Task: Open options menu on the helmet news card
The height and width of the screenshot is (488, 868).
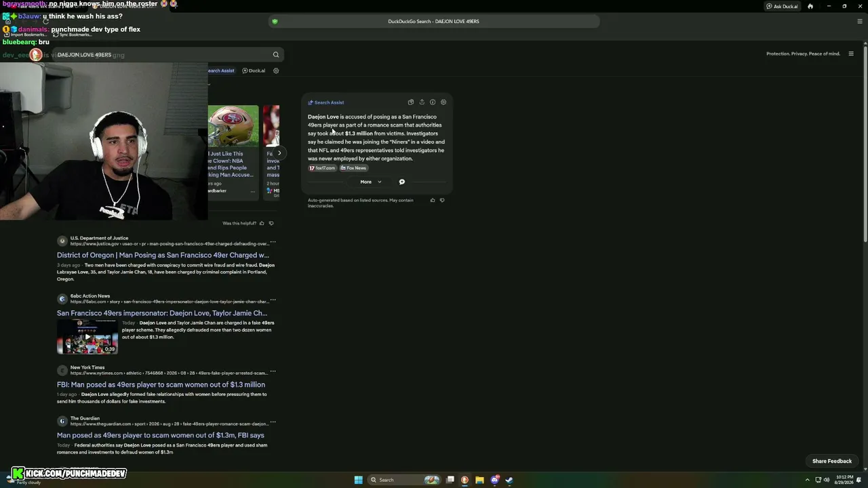Action: 253,191
